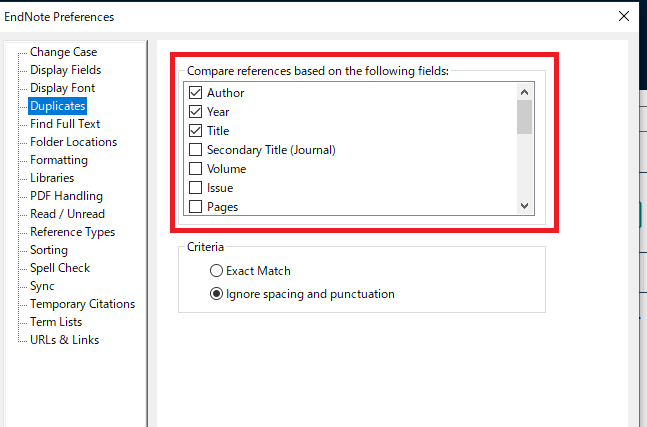Choose Ignore spacing and punctuation option
The width and height of the screenshot is (647, 427).
pyautogui.click(x=216, y=294)
